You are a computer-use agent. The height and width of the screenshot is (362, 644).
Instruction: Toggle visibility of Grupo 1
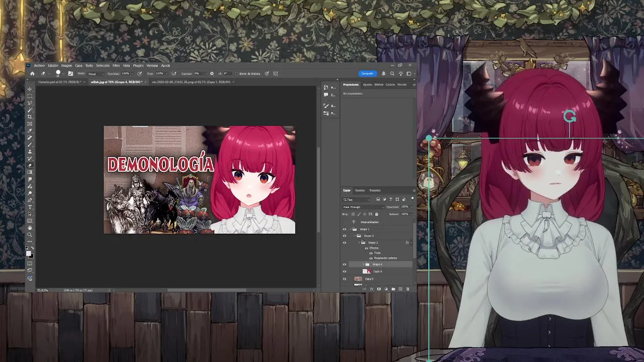[x=345, y=229]
